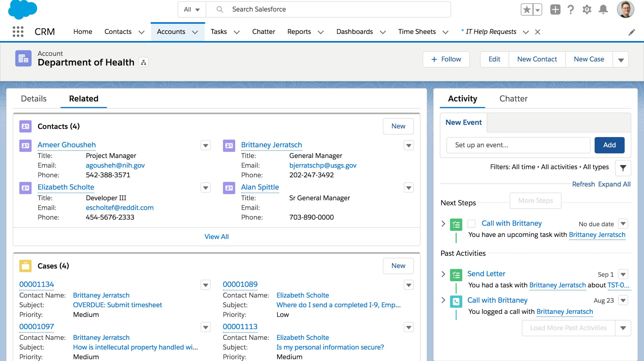Click the search magnifier icon
The image size is (644, 361).
[220, 10]
